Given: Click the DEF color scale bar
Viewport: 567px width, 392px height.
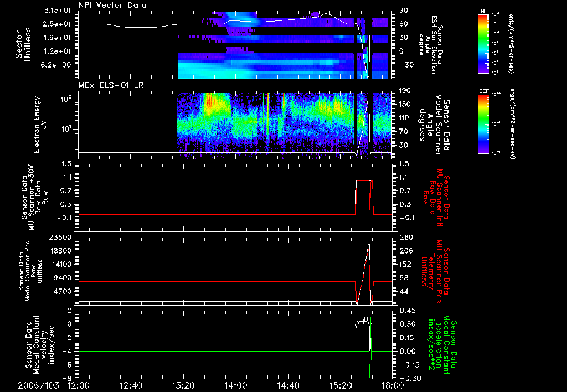Looking at the screenshot, I should pos(483,124).
